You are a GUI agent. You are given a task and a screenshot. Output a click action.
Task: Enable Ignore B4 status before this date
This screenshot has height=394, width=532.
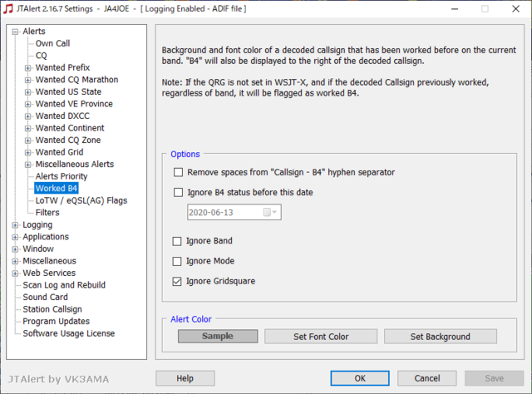point(178,192)
